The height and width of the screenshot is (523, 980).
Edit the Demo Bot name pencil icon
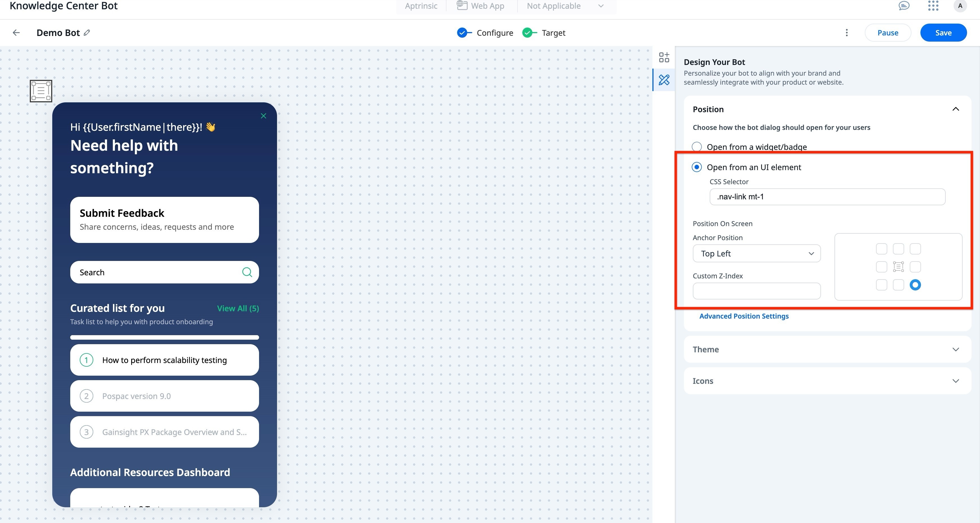pos(87,33)
